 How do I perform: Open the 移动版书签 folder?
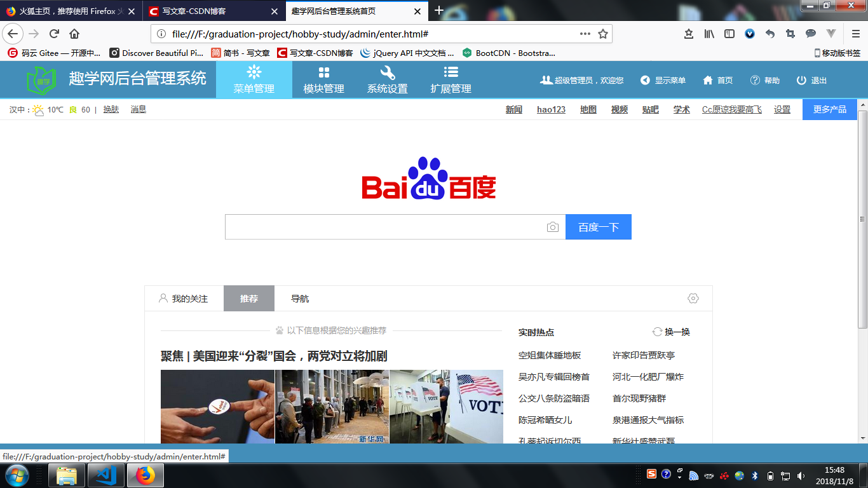tap(837, 53)
